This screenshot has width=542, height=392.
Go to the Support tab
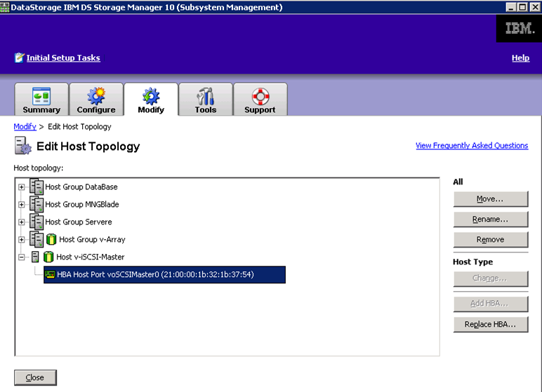pos(260,100)
